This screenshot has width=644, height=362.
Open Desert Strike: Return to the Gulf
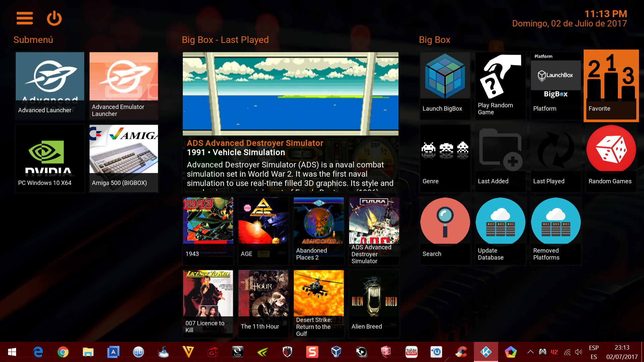click(319, 304)
